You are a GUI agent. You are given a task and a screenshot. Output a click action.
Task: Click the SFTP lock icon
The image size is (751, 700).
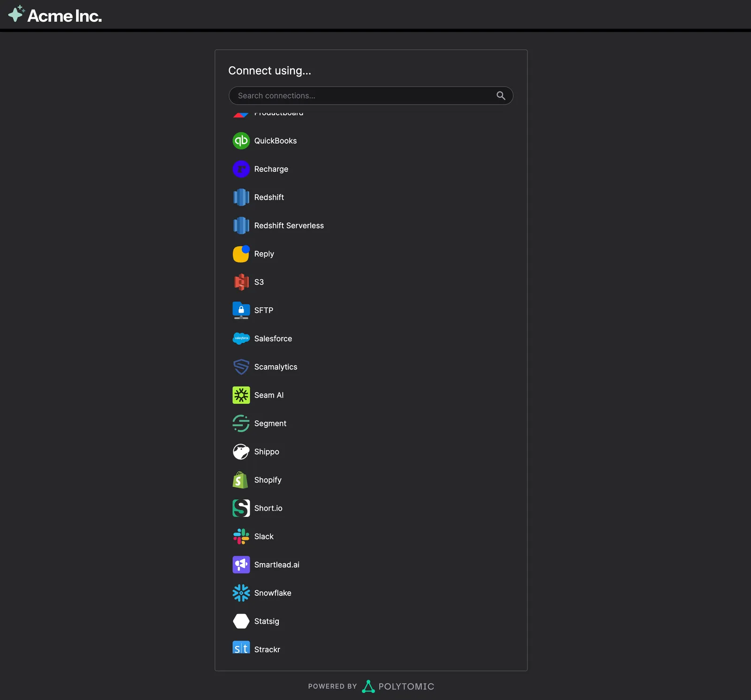[241, 310]
